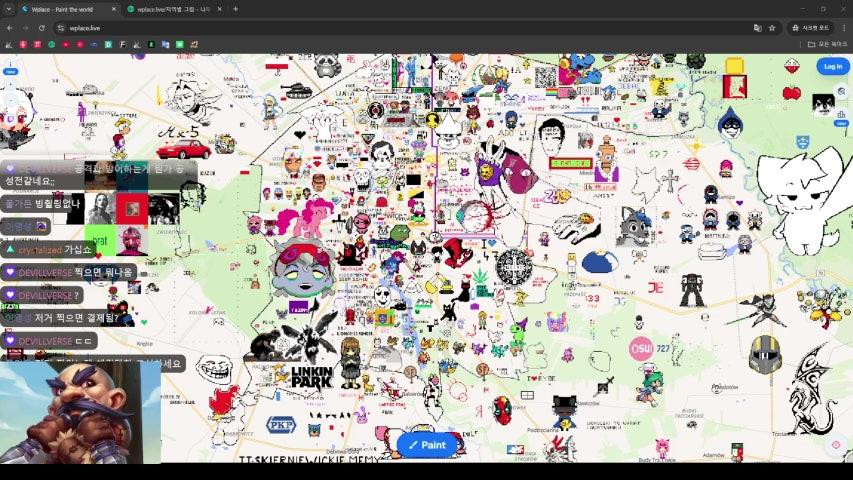This screenshot has width=853, height=480.
Task: Open the Chrome three-dot menu
Action: click(844, 28)
